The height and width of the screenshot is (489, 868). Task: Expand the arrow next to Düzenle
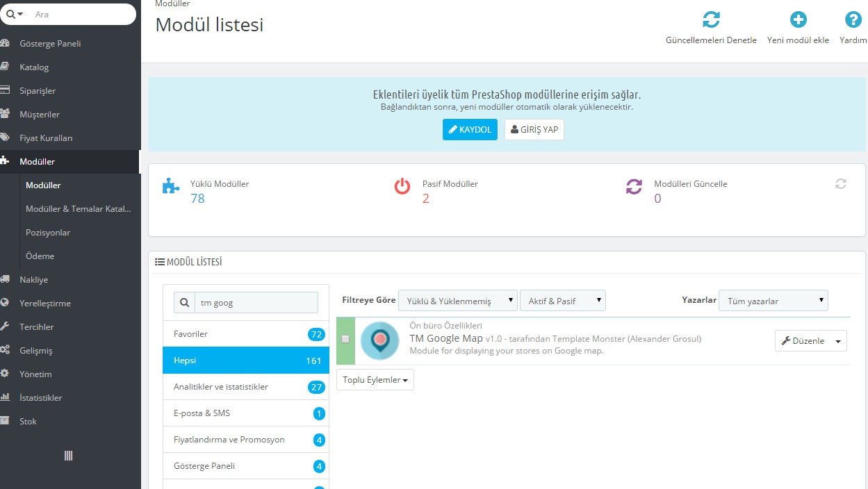click(838, 341)
